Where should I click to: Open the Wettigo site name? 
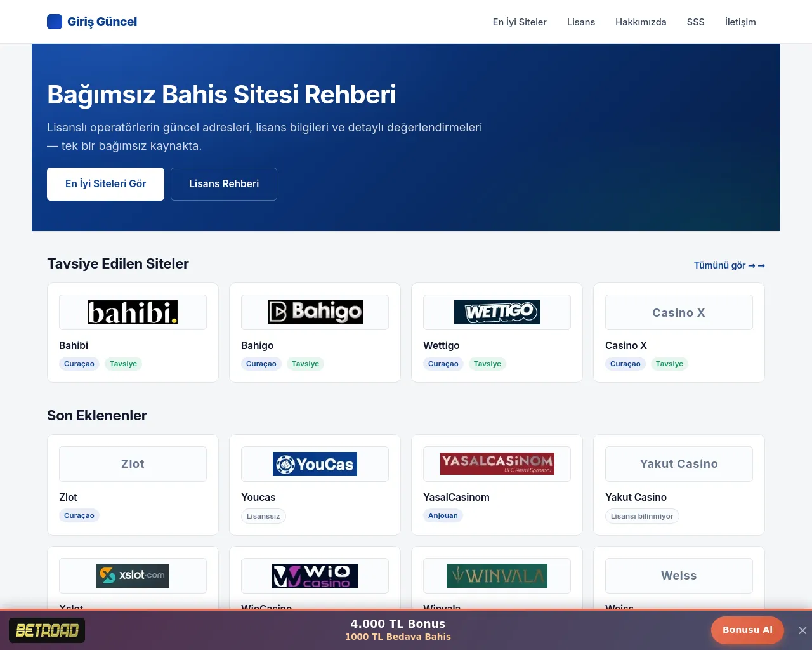tap(442, 345)
